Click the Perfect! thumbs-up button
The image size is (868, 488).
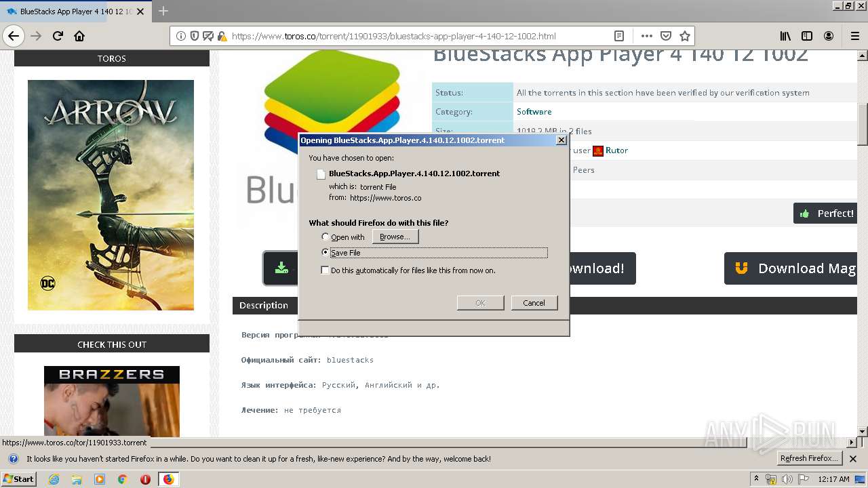tap(825, 213)
